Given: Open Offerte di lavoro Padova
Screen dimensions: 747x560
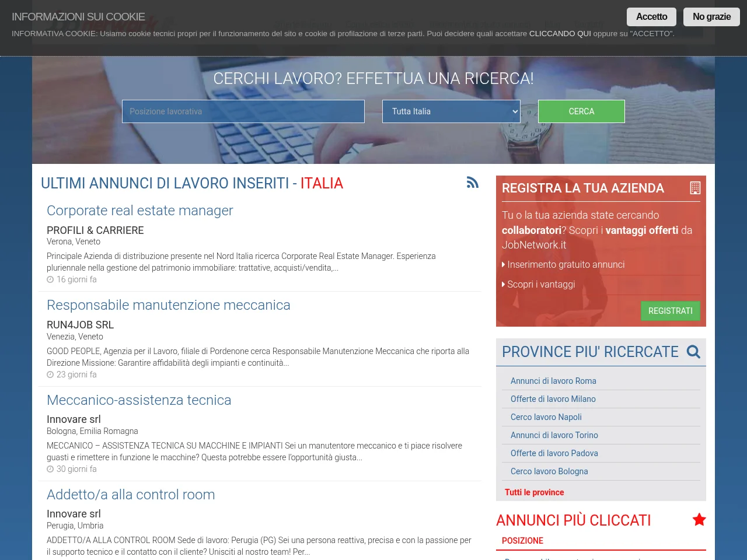Looking at the screenshot, I should (554, 453).
